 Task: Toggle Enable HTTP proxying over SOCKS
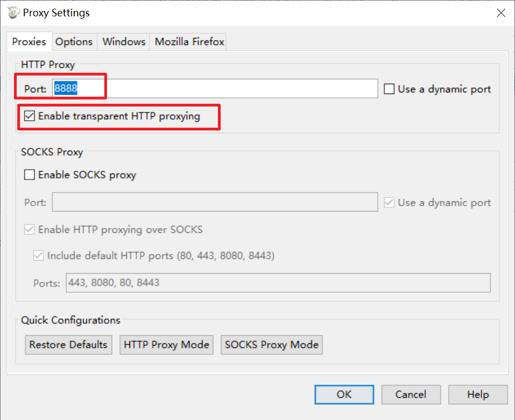(29, 229)
